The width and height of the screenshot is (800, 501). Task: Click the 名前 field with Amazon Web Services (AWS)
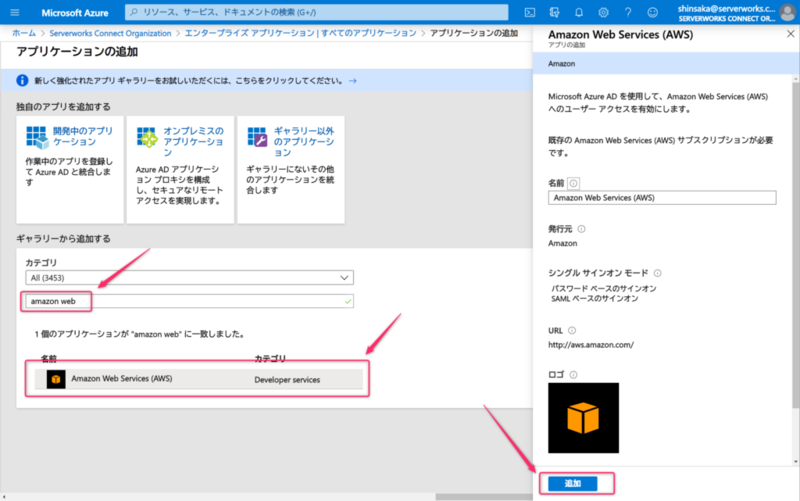click(662, 197)
